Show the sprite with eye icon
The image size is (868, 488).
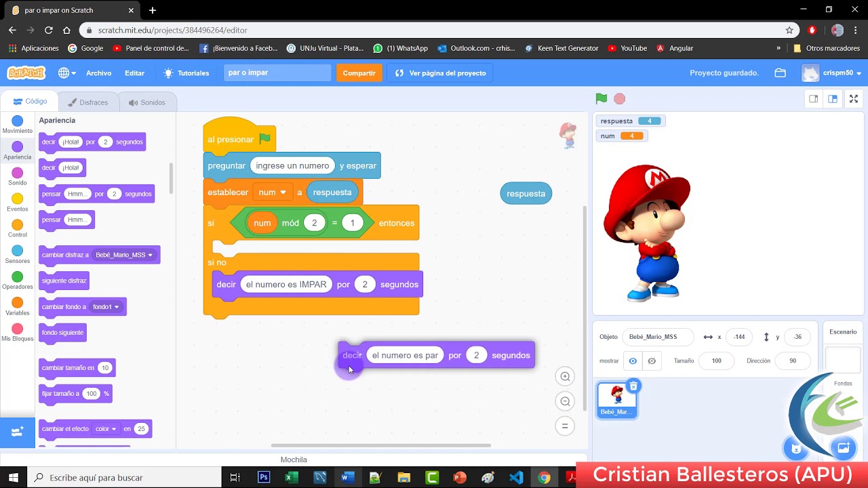pos(633,361)
